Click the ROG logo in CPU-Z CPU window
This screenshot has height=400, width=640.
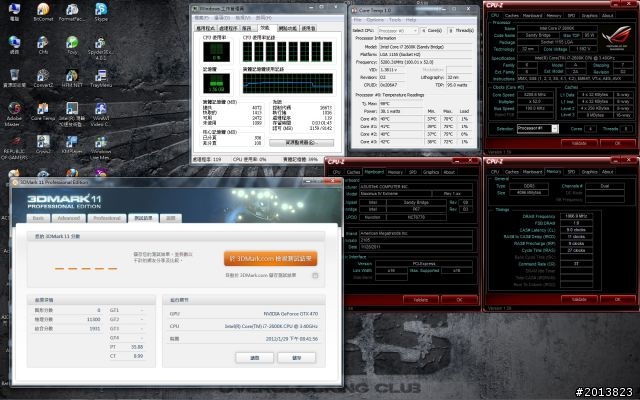[616, 37]
